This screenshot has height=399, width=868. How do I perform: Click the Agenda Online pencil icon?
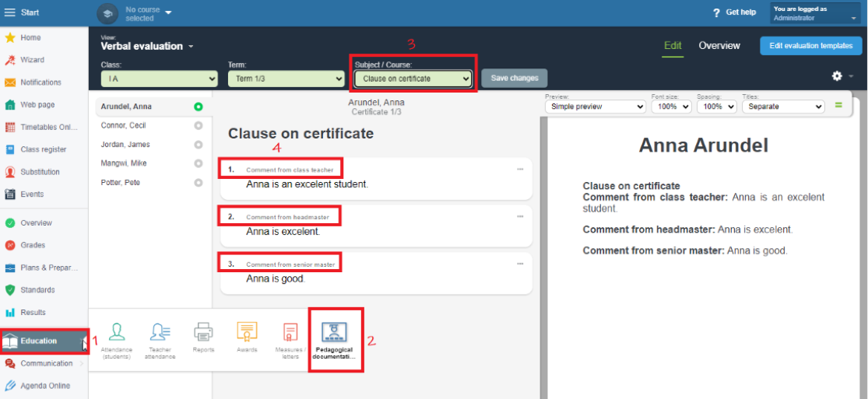pyautogui.click(x=9, y=386)
